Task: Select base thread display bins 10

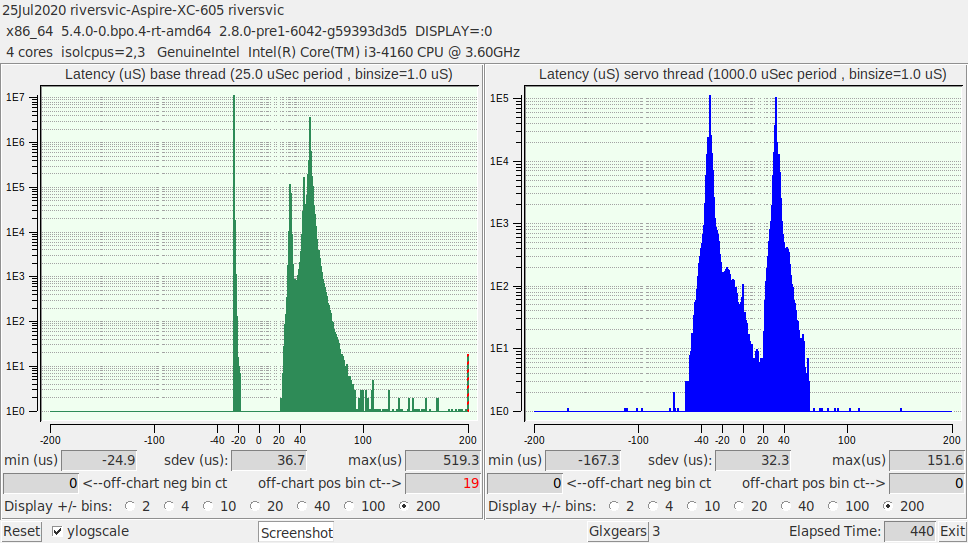Action: point(208,506)
